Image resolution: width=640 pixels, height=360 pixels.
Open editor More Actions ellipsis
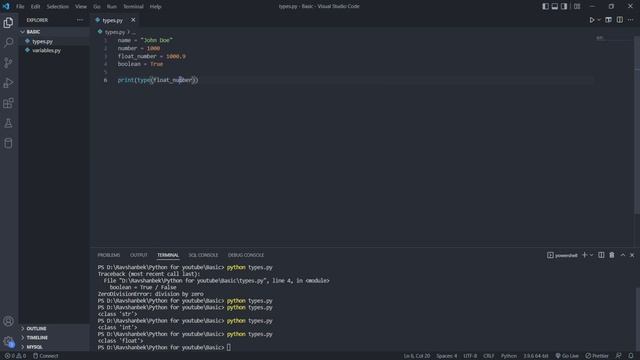tap(631, 20)
